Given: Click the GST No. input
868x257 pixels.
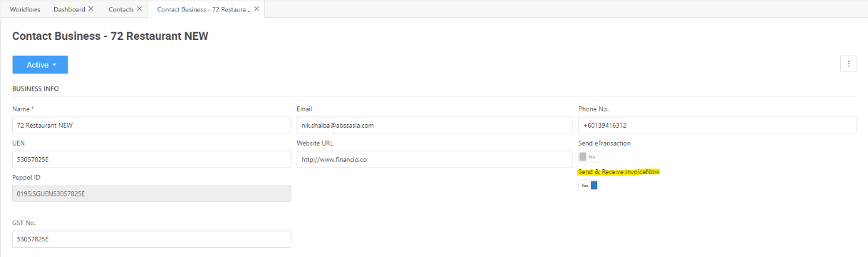Looking at the screenshot, I should coord(152,239).
